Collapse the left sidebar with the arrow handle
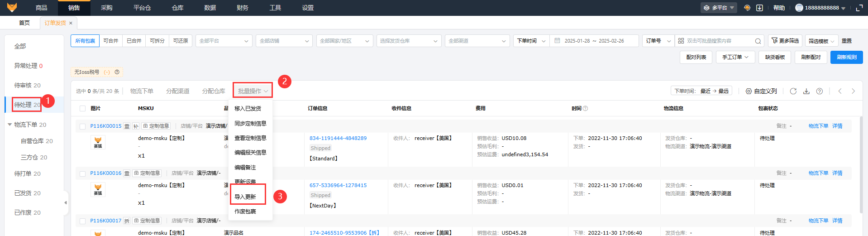Screen dimensions: 868x236 pos(66,202)
